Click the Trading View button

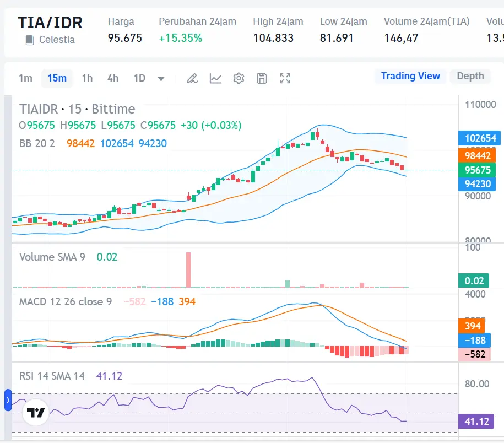pyautogui.click(x=410, y=76)
